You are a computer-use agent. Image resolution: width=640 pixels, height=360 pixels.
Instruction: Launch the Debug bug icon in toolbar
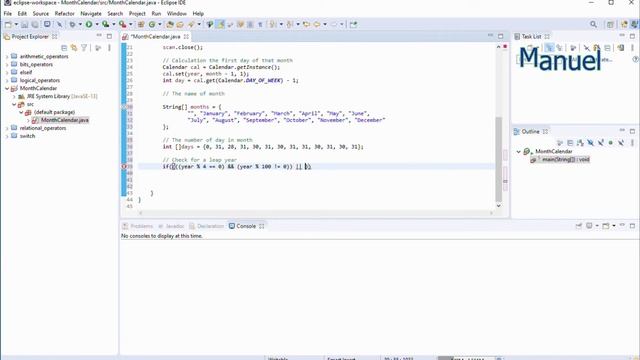pyautogui.click(x=73, y=24)
